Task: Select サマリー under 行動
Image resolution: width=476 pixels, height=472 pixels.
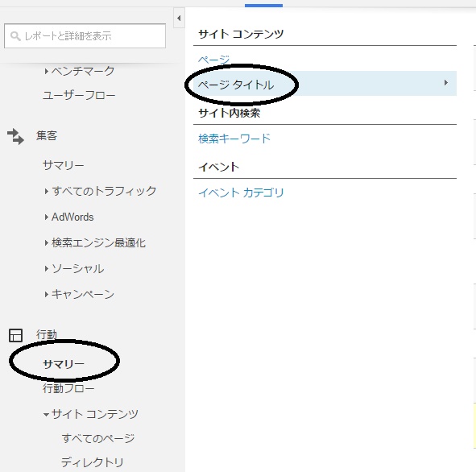Action: click(64, 363)
